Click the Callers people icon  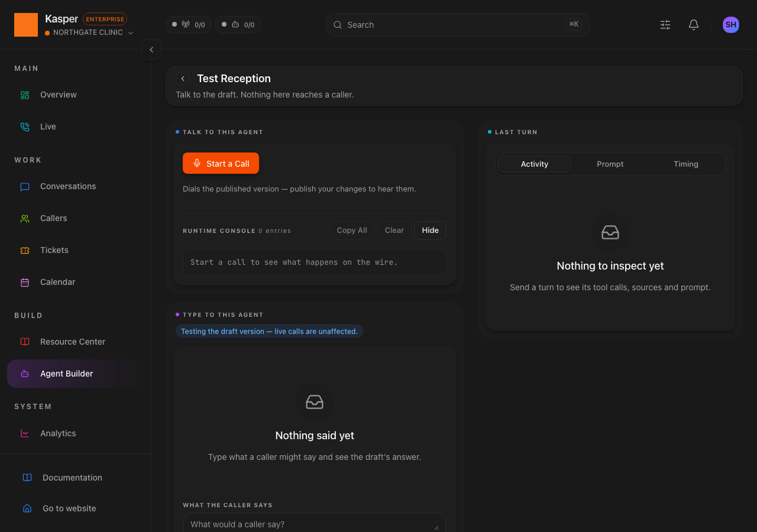click(25, 218)
